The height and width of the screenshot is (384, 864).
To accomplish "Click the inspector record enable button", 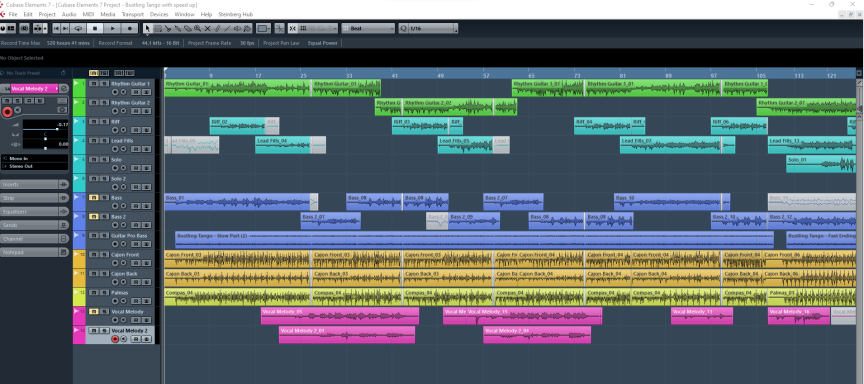I will coord(7,112).
